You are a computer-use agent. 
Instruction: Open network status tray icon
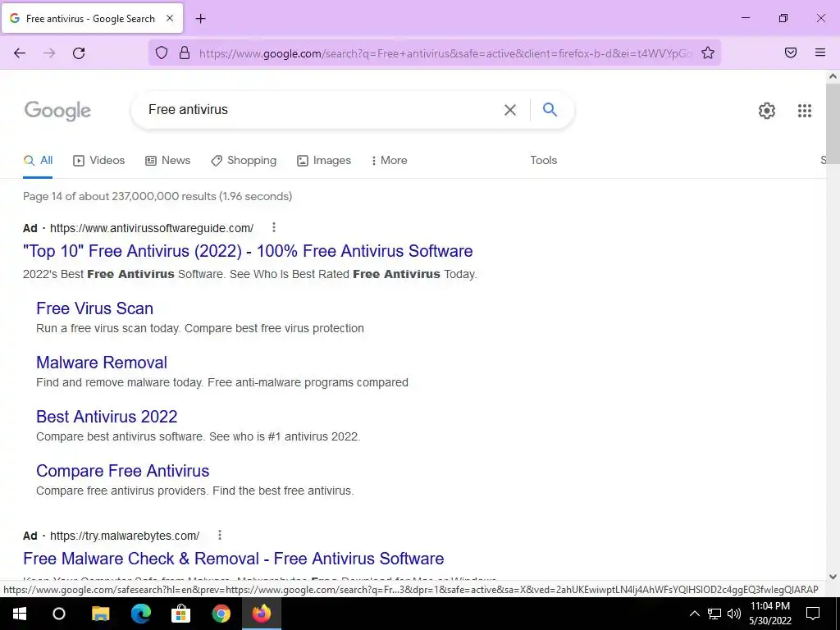pos(714,614)
